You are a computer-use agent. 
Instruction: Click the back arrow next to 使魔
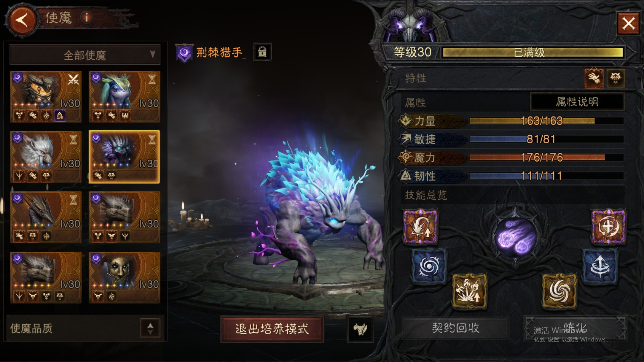22,19
